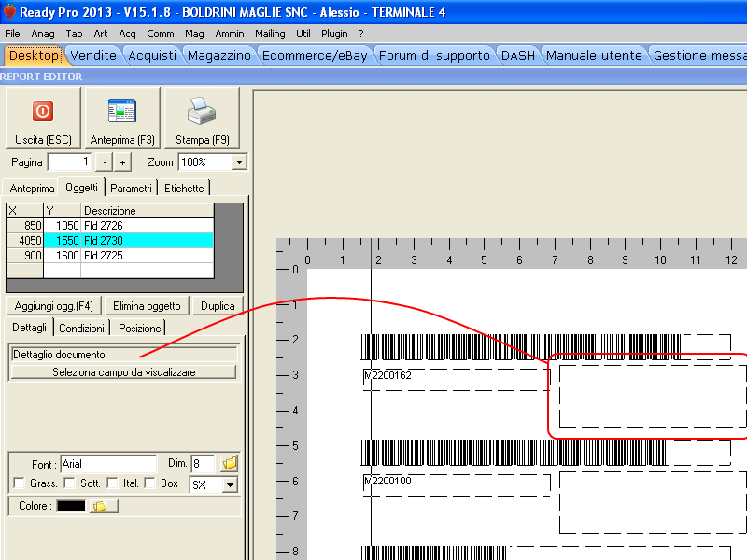Click the Font name field Arial
747x560 pixels.
108,464
